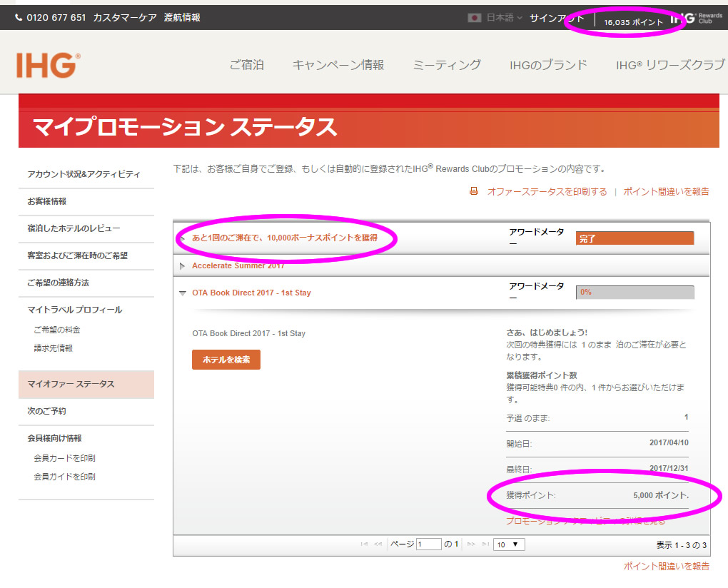Open キャンペーン情報 navigation menu
The height and width of the screenshot is (588, 728).
[x=338, y=65]
